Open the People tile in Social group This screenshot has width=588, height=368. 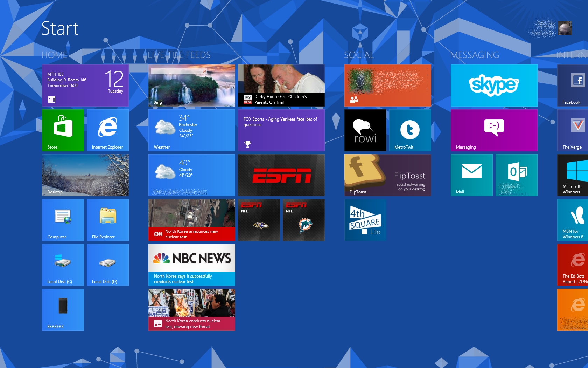coord(388,86)
